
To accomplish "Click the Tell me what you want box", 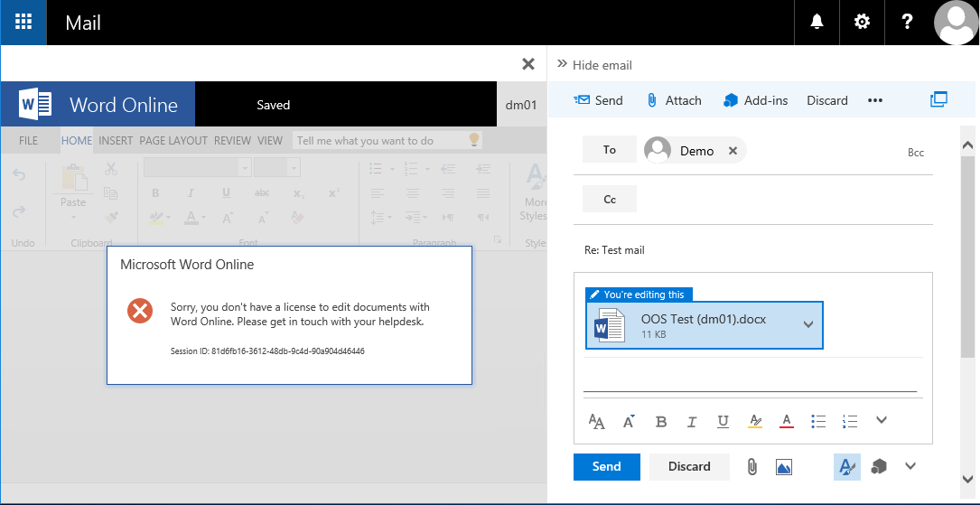I will tap(387, 141).
